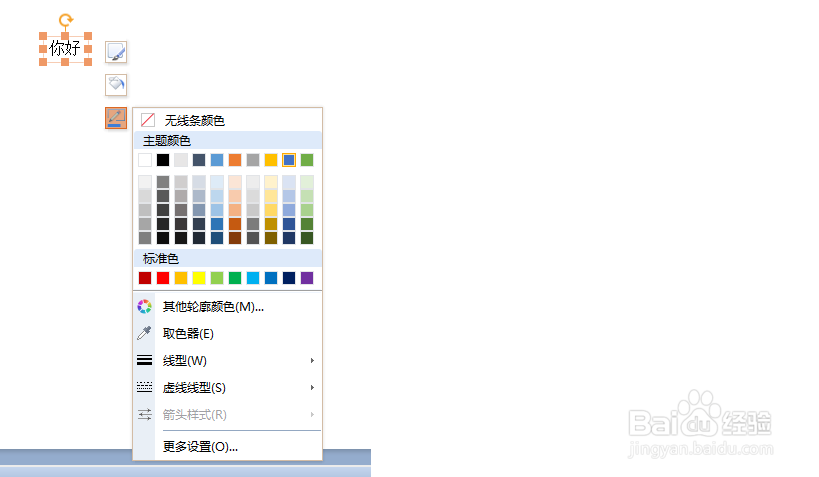Select yellow standard color
819x477 pixels.
[199, 278]
